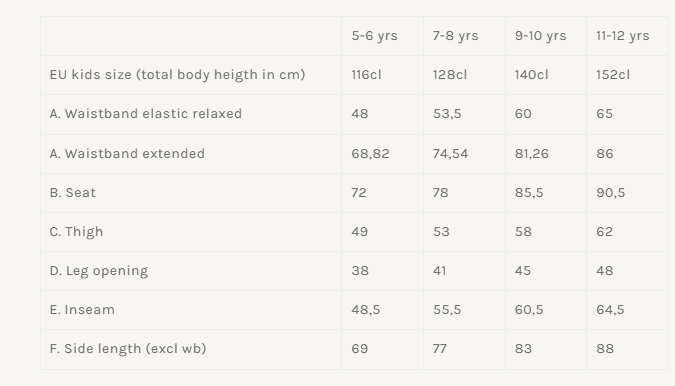Click the 116cl size cell

(366, 75)
